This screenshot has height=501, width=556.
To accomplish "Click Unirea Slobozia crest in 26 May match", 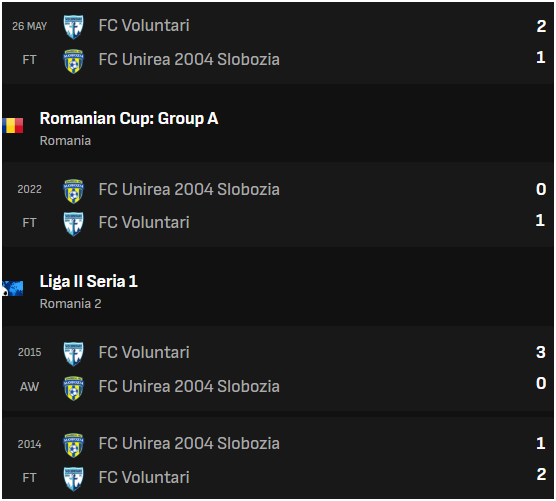I will pos(73,61).
